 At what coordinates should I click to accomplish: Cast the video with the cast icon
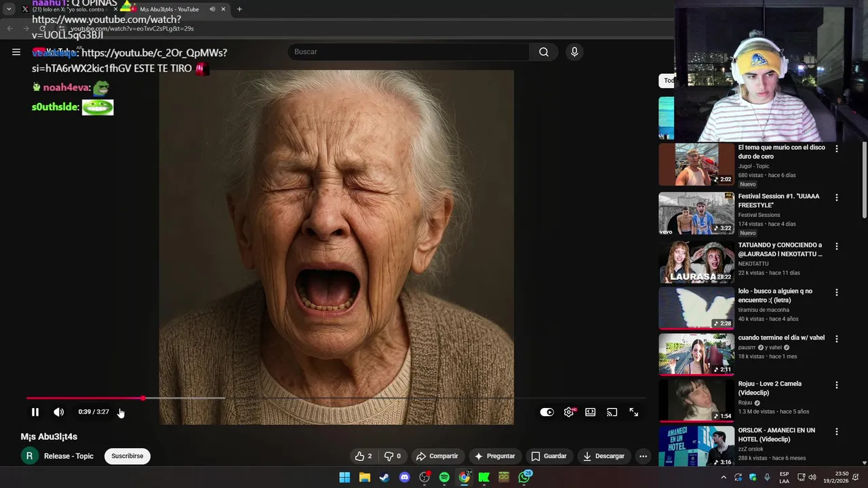point(612,412)
